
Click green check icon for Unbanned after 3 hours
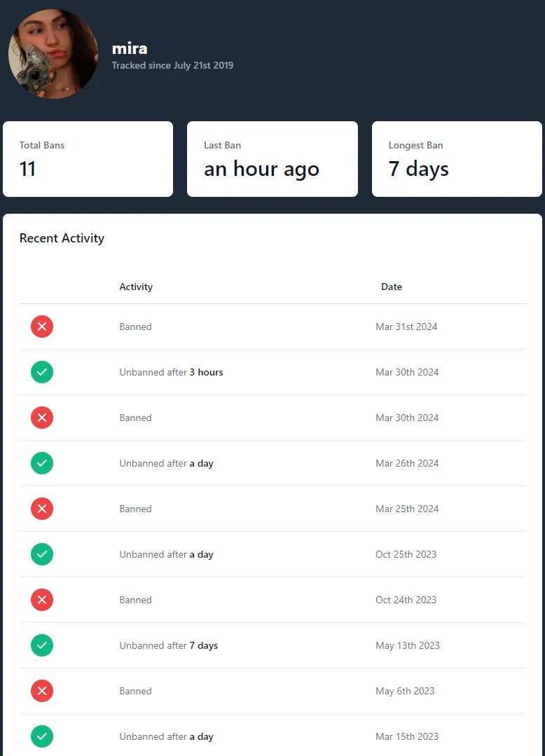pyautogui.click(x=42, y=372)
